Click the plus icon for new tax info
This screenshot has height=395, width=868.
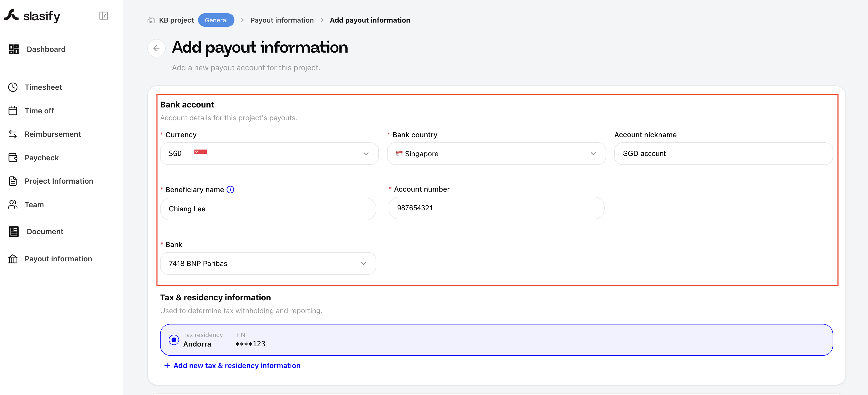tap(167, 365)
